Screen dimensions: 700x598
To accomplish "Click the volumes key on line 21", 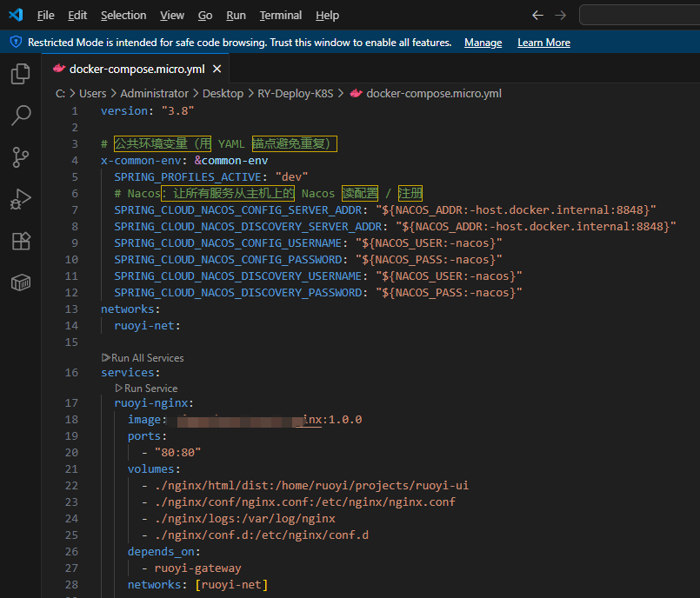I will pos(151,468).
